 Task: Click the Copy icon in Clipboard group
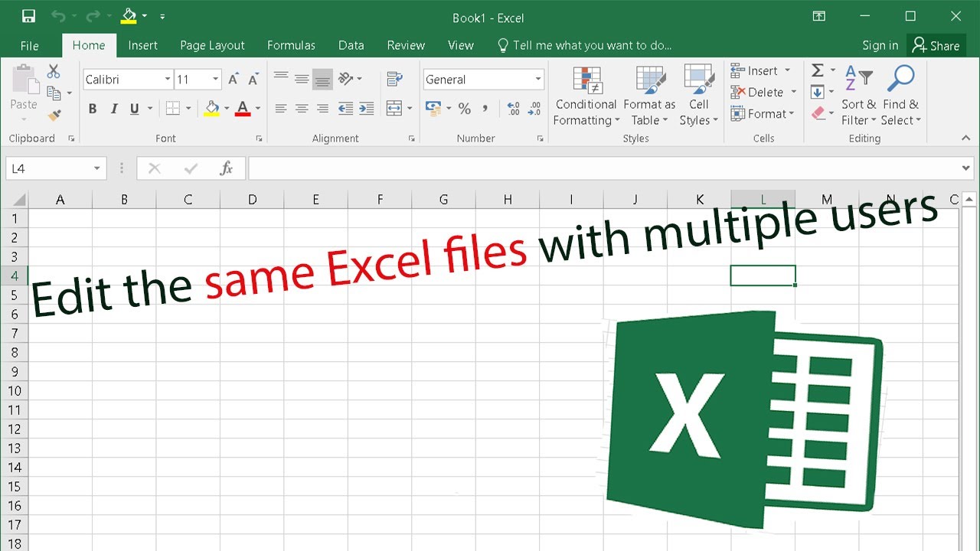[x=54, y=93]
